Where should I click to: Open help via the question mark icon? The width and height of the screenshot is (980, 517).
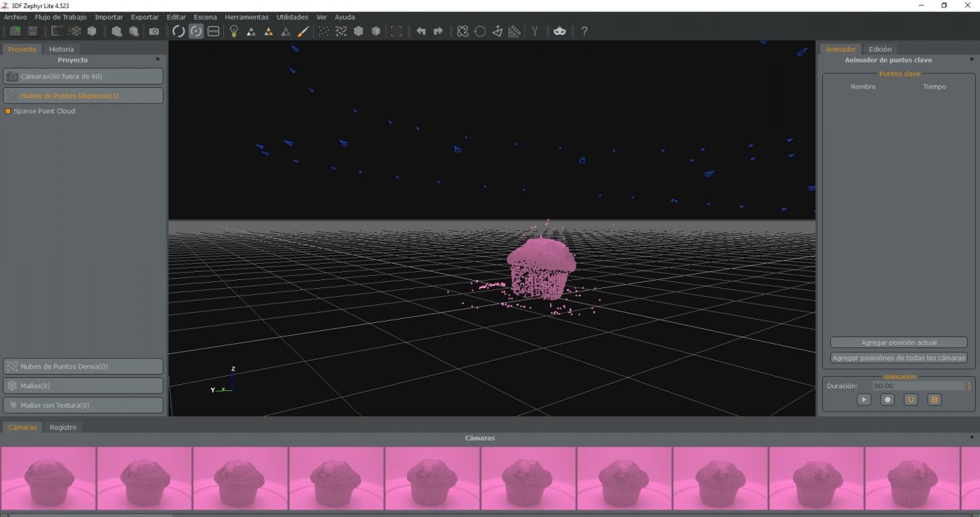(584, 31)
